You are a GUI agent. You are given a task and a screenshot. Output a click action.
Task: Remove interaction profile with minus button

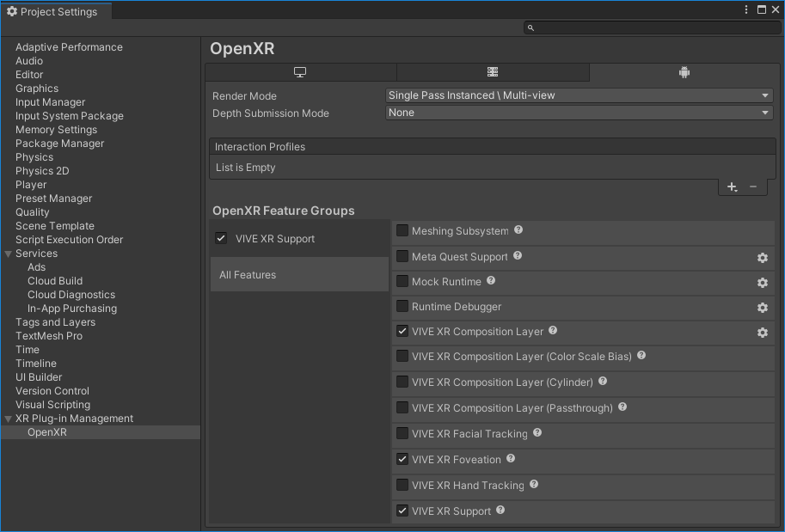tap(753, 187)
